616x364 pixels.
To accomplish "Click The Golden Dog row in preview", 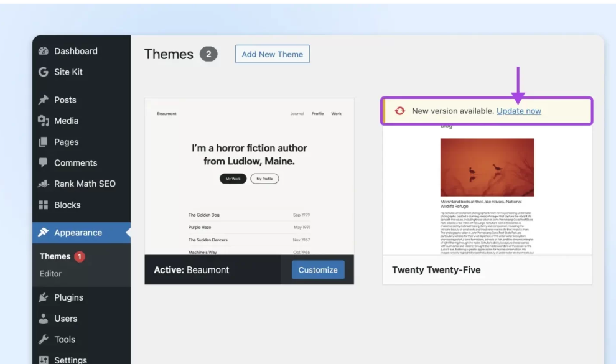I will click(x=249, y=215).
